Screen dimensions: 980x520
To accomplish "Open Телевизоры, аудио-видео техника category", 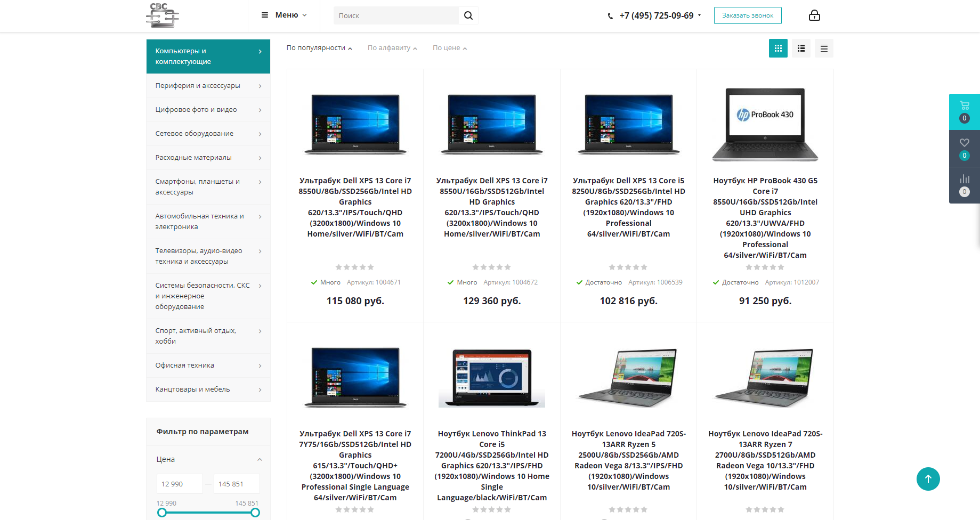I will [208, 256].
